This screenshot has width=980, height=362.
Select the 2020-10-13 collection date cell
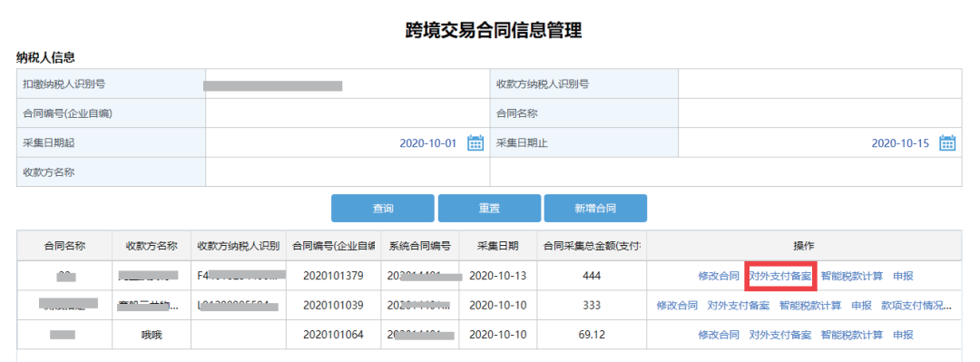pos(498,276)
